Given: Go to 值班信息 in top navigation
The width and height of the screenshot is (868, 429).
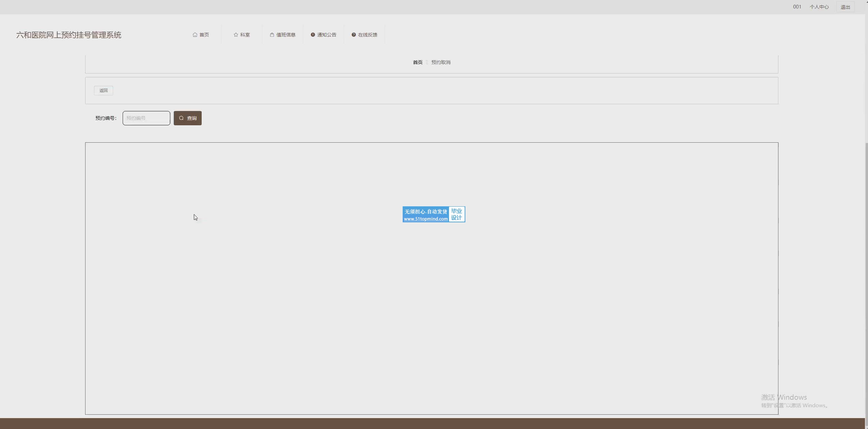Looking at the screenshot, I should click(286, 35).
